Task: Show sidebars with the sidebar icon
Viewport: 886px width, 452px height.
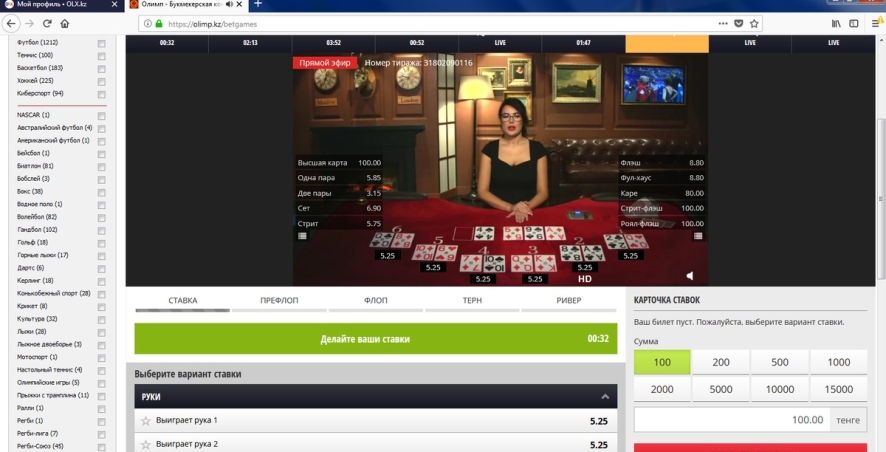Action: (x=854, y=24)
